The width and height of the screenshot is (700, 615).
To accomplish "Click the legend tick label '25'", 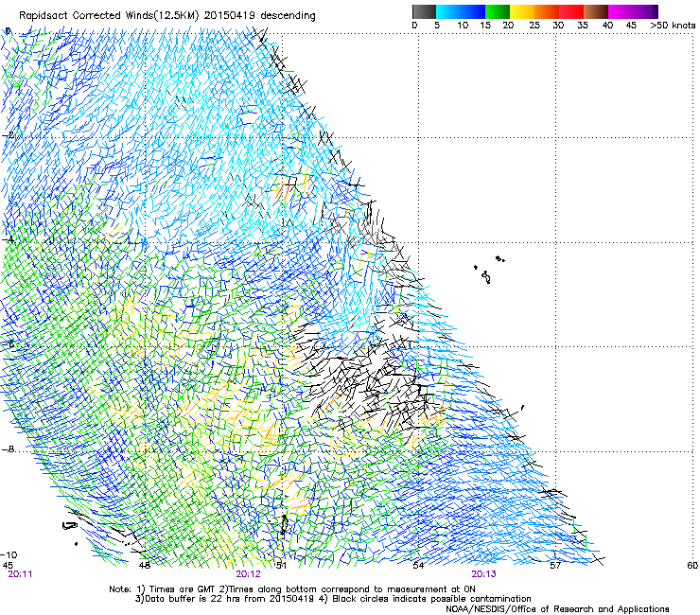I will coord(534,26).
